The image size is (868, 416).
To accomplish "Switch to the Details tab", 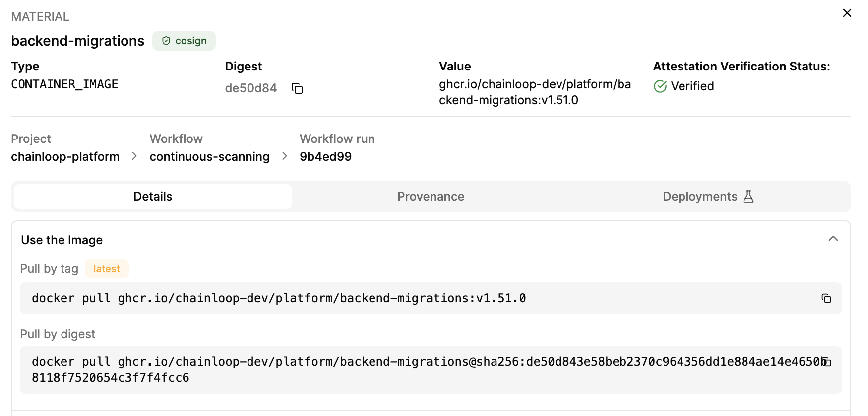I will pos(153,197).
